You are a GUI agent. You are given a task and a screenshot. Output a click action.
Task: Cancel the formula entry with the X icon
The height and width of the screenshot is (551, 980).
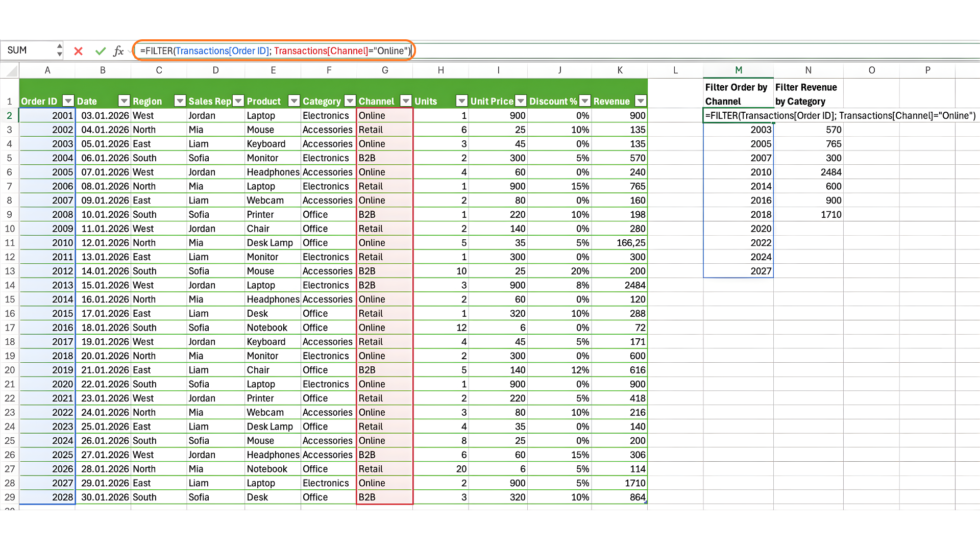pyautogui.click(x=78, y=51)
